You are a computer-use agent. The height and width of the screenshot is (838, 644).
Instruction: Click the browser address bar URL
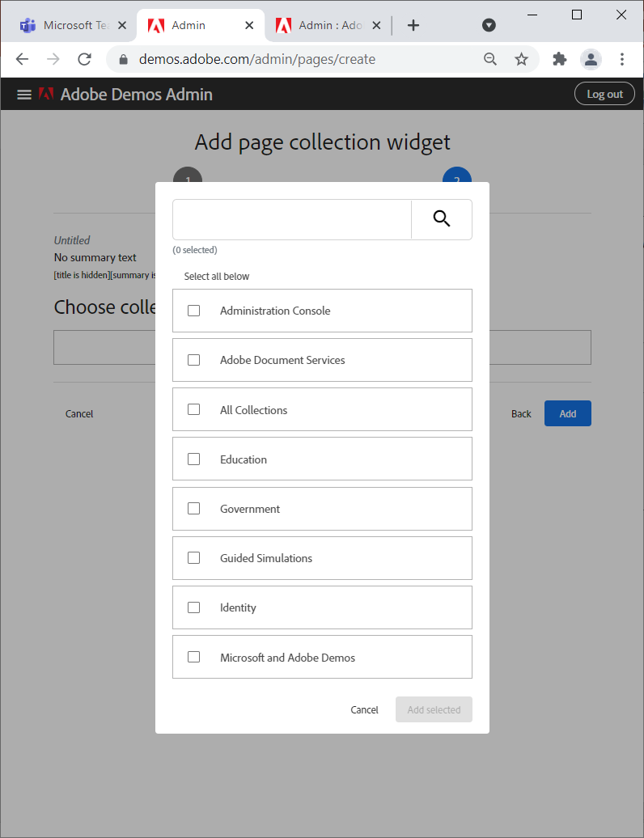(257, 59)
